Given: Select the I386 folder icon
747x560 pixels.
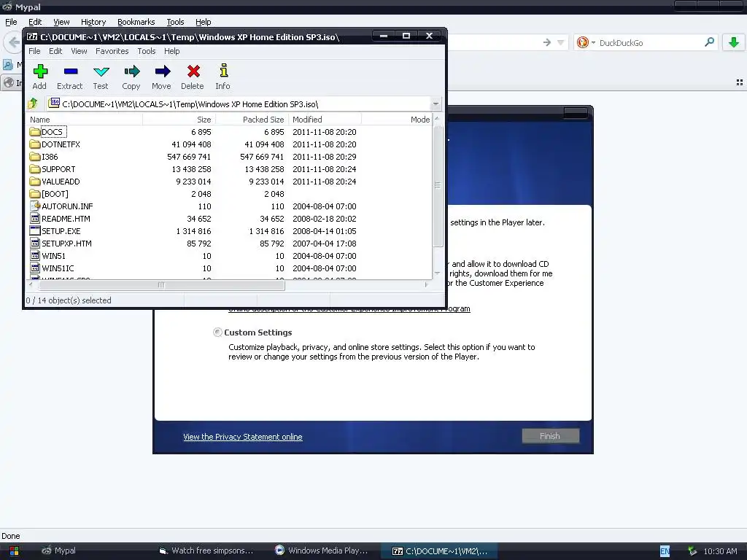Looking at the screenshot, I should point(35,156).
